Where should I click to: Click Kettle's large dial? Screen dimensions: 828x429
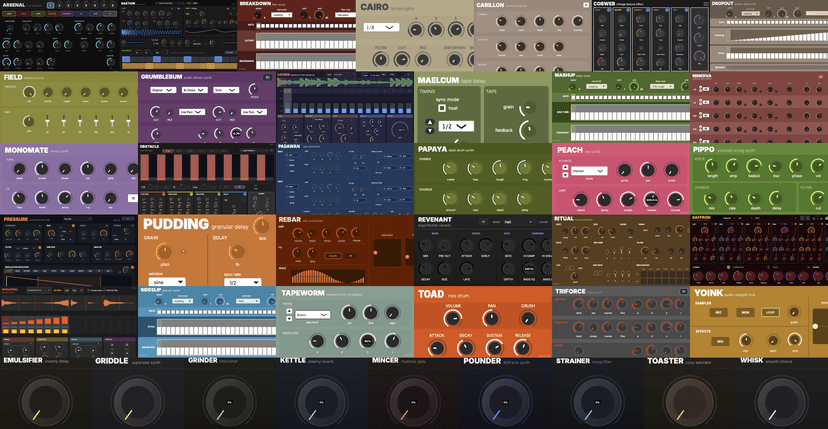(321, 402)
